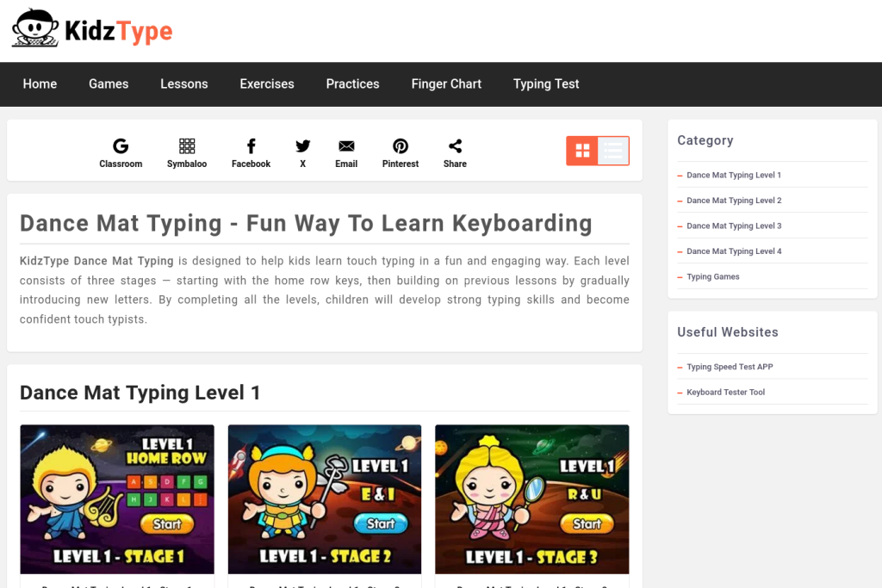Open the Games menu
Viewport: 882px width, 588px height.
pos(109,84)
